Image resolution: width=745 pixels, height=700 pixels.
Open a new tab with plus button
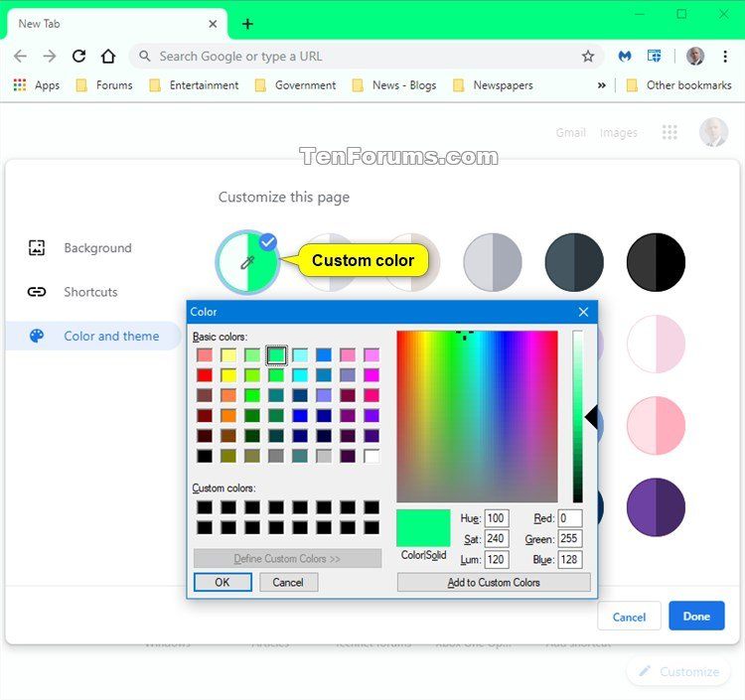(247, 24)
